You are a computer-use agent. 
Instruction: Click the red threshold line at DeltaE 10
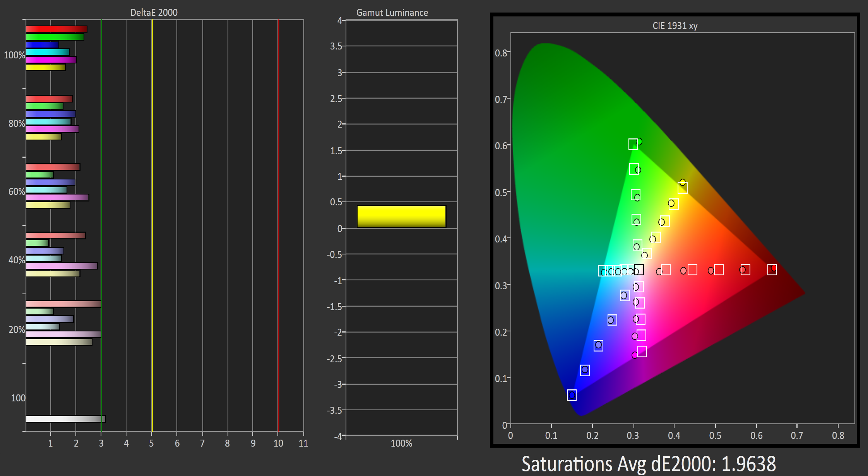[278, 225]
